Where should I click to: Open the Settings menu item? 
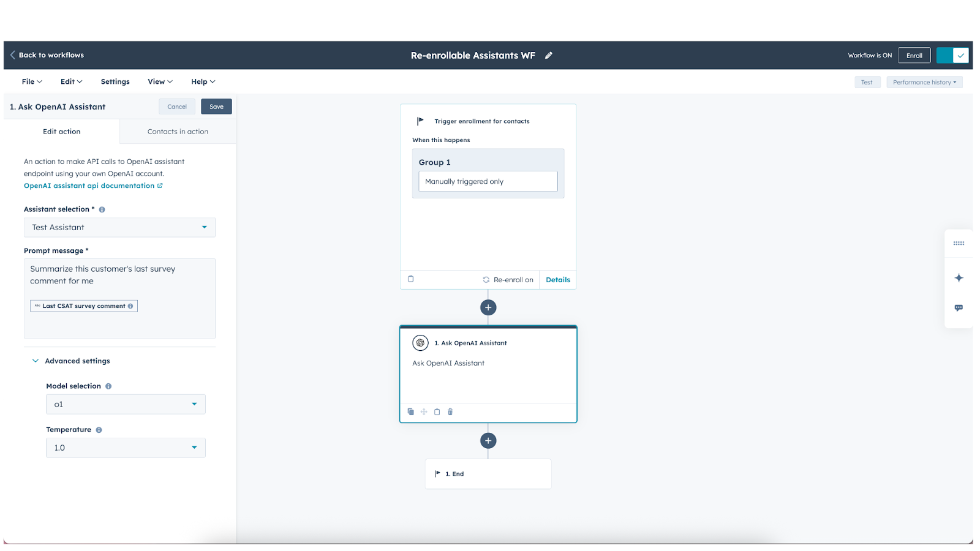(115, 81)
